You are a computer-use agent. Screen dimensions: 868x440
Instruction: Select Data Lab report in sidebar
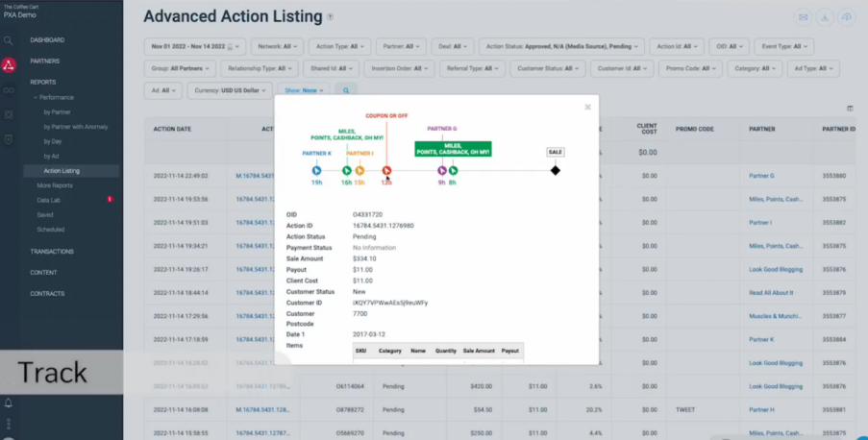(x=49, y=200)
